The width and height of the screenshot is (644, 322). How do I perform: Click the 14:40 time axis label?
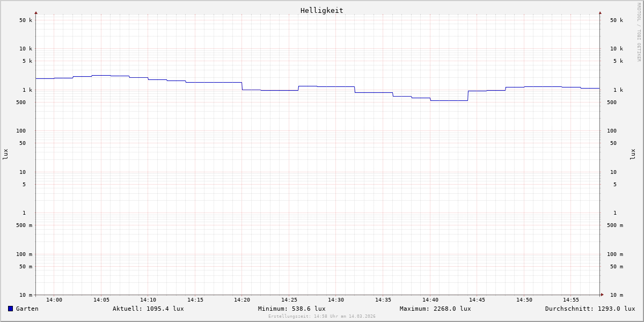430,300
